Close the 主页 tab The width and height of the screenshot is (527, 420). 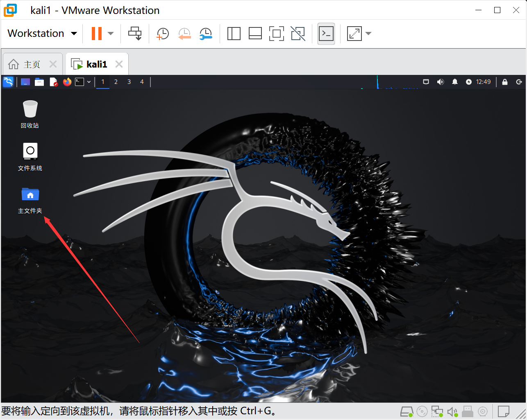53,64
